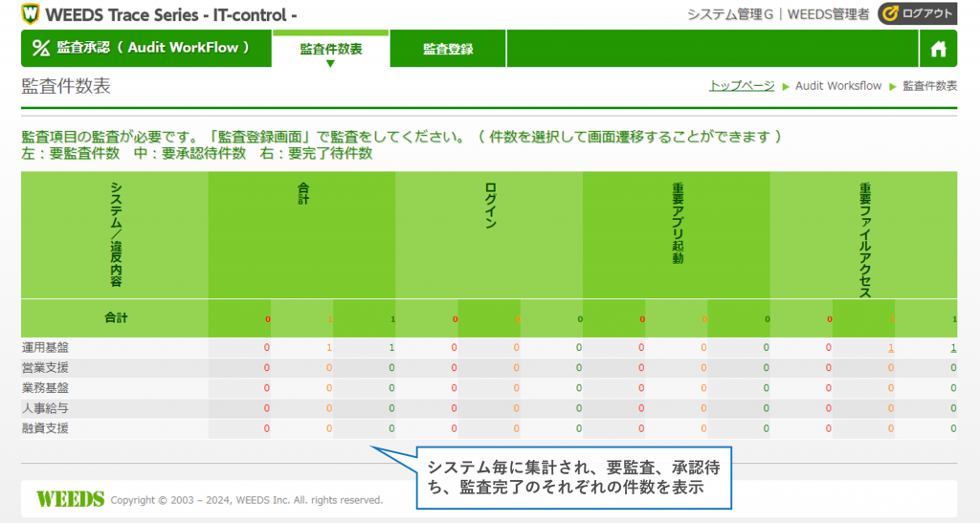Click the ログイン column header
This screenshot has height=523, width=980.
point(489,206)
